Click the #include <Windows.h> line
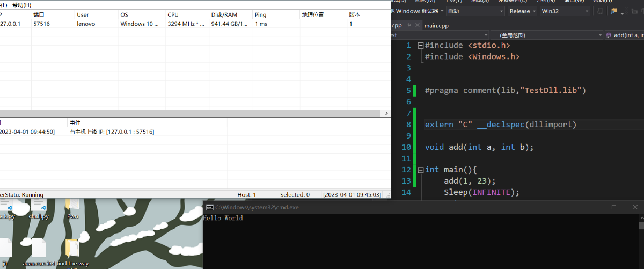This screenshot has width=644, height=269. [x=472, y=56]
